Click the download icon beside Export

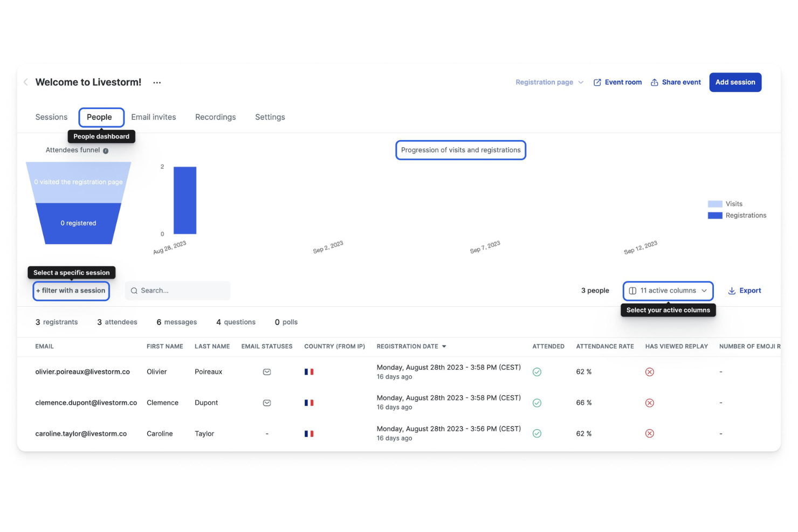click(732, 291)
